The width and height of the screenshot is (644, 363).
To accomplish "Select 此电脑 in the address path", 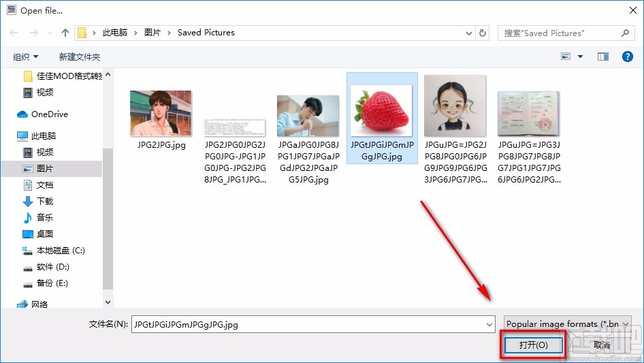I will click(x=114, y=33).
